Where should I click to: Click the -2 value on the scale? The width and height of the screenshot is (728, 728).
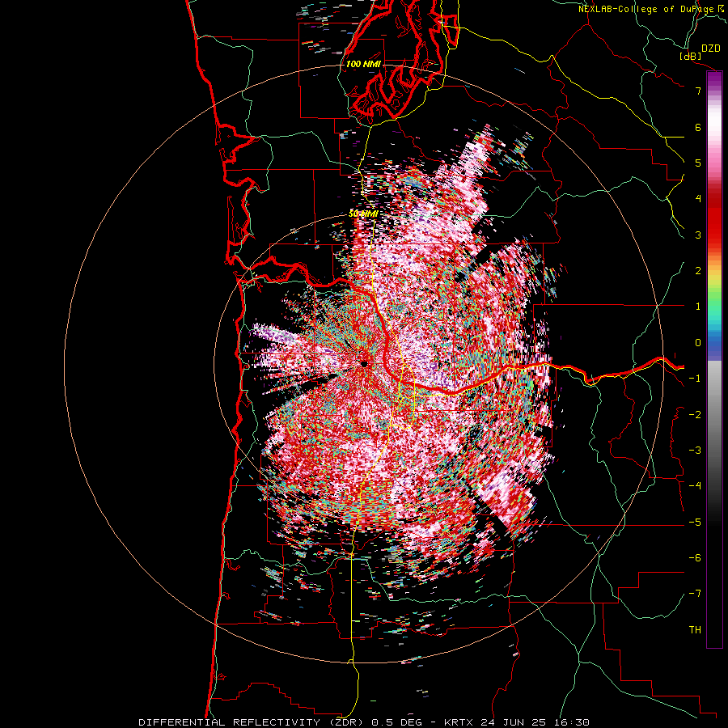click(695, 415)
